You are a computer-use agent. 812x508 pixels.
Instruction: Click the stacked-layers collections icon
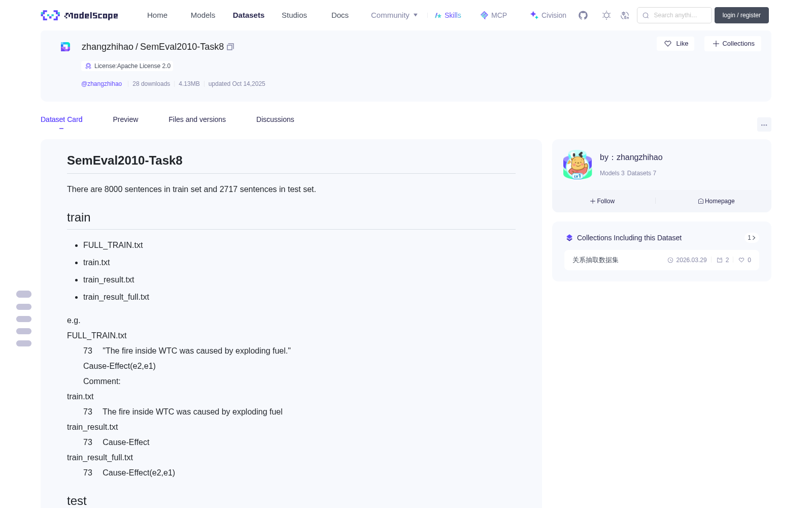tap(569, 238)
